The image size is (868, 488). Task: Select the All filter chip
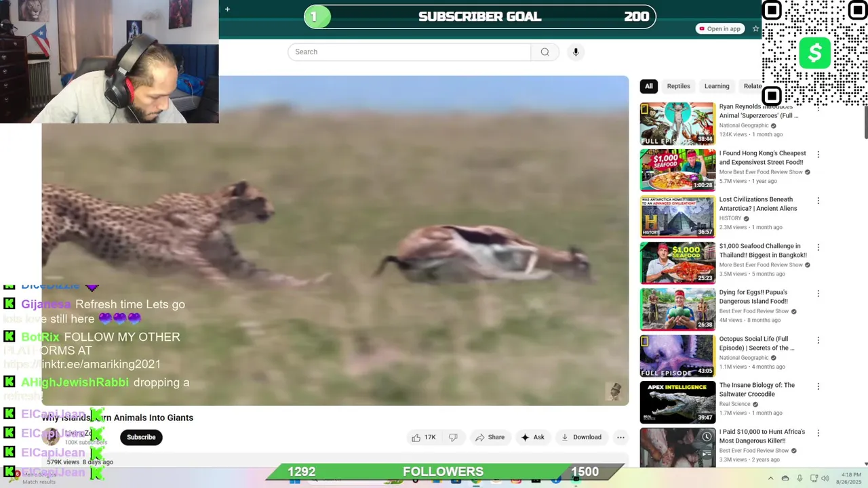pos(649,86)
